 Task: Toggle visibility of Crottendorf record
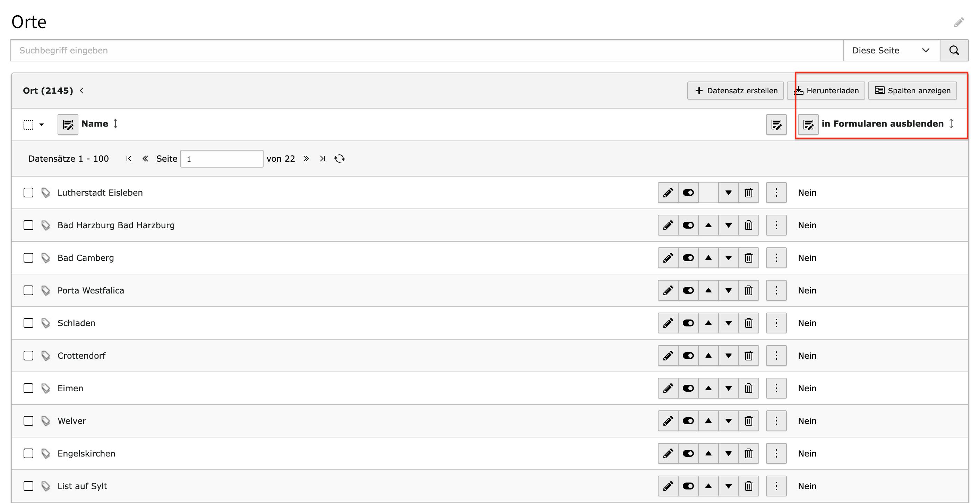[688, 356]
